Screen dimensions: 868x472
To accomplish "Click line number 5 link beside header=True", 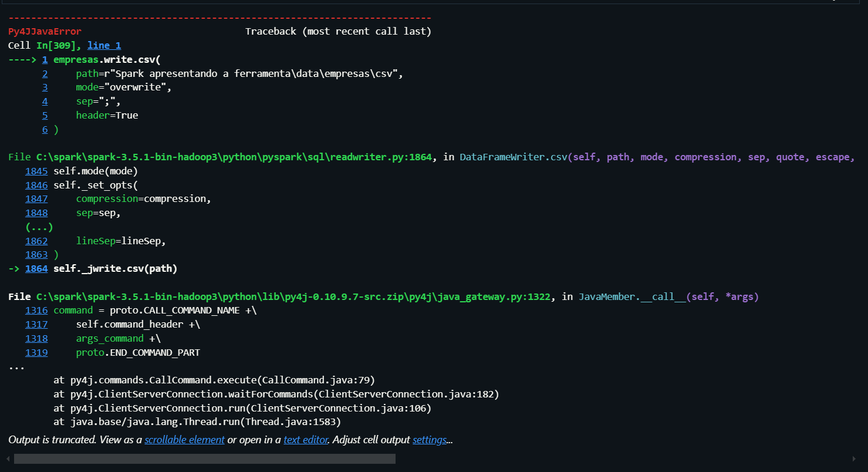I will pyautogui.click(x=45, y=116).
